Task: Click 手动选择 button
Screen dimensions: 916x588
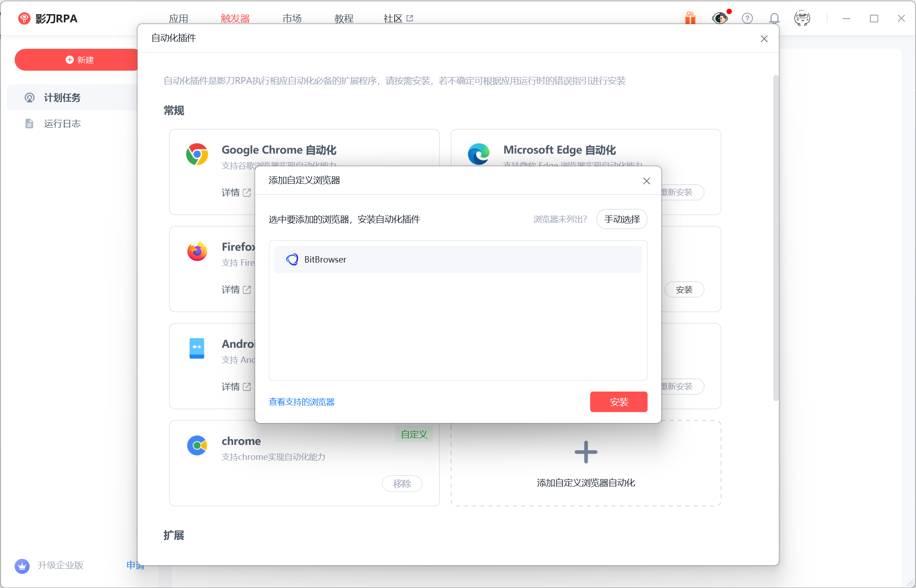Action: pyautogui.click(x=622, y=219)
